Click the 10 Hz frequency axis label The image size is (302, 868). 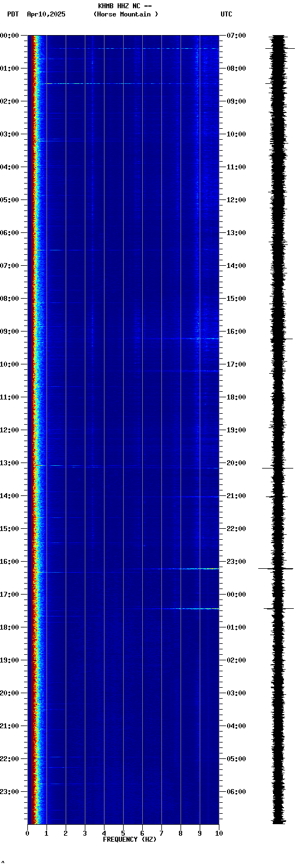[x=219, y=833]
